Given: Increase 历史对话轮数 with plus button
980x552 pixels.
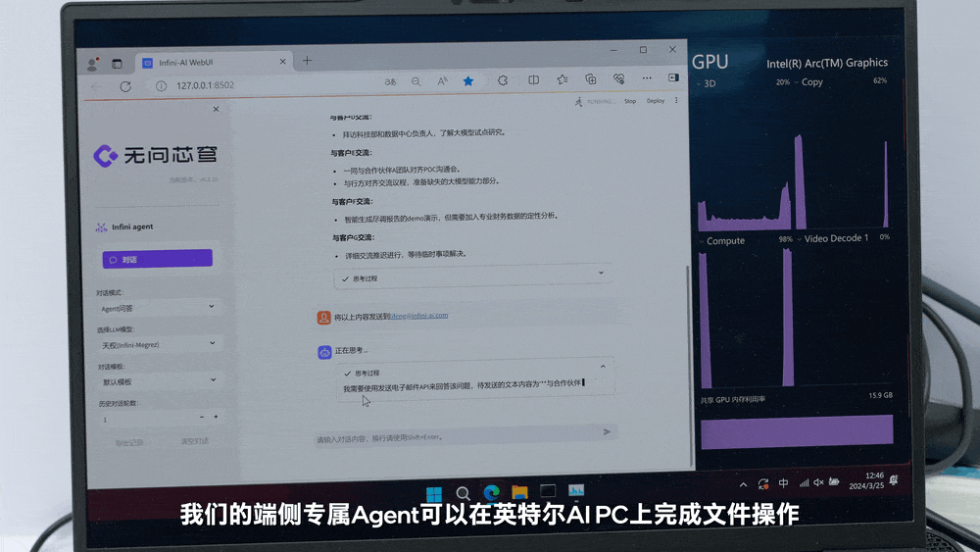Looking at the screenshot, I should 216,417.
